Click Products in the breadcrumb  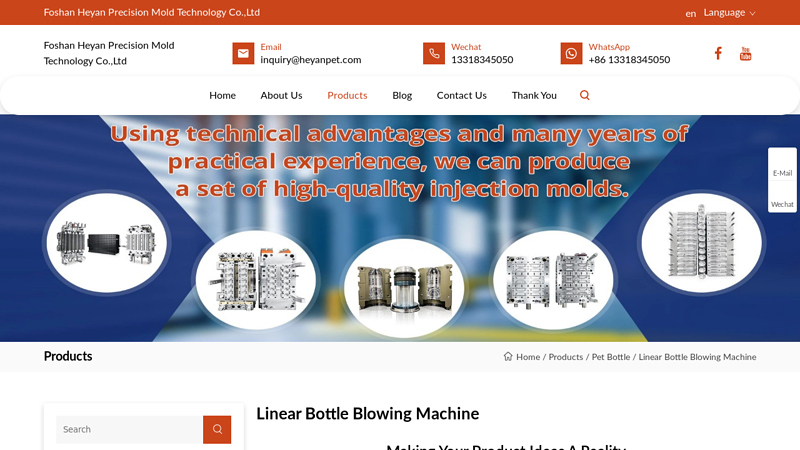click(565, 357)
